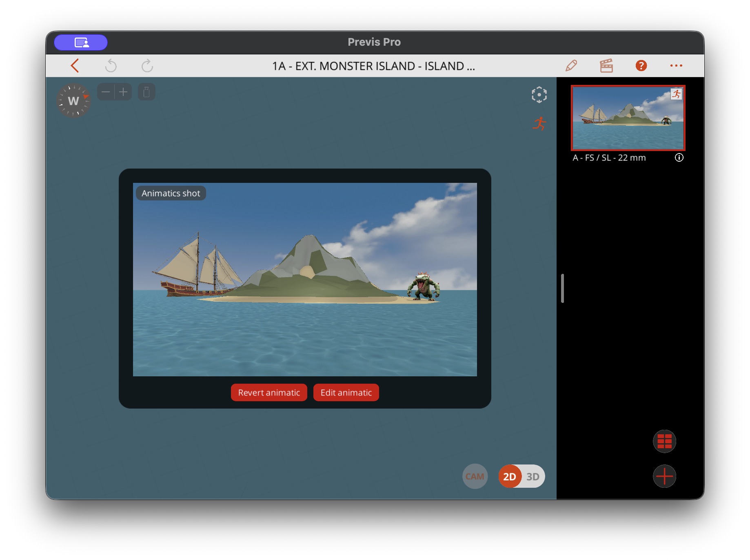Click the compass showing W

pos(73,100)
